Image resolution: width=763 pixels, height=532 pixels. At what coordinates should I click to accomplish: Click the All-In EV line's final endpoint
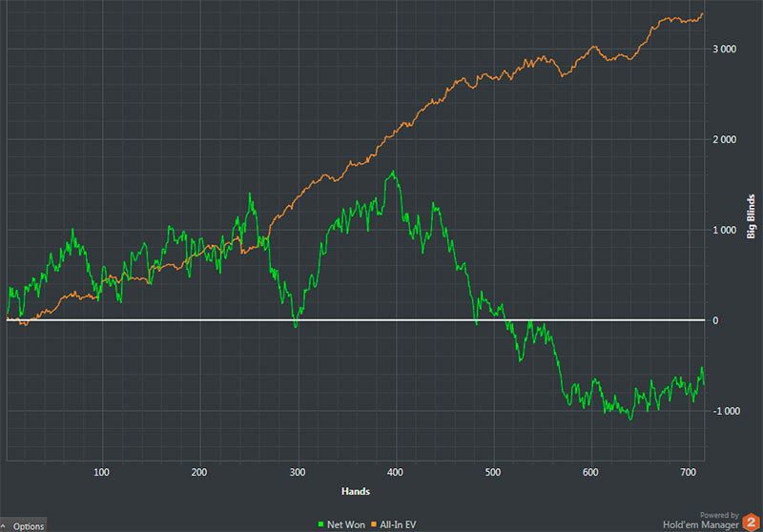704,13
